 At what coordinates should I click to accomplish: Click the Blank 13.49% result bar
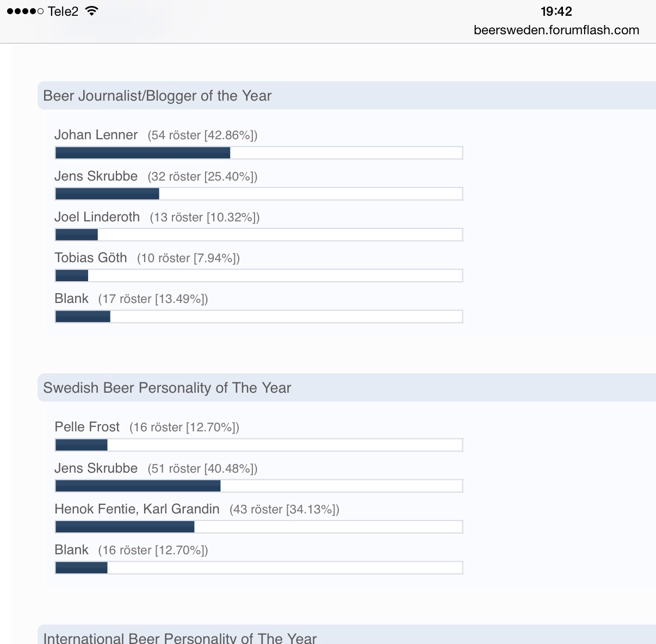coord(259,316)
